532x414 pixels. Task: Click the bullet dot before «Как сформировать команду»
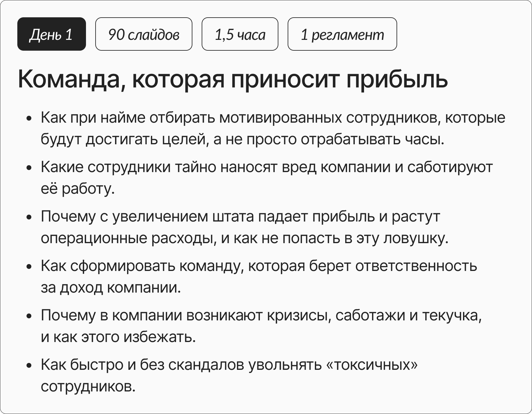[x=29, y=267]
